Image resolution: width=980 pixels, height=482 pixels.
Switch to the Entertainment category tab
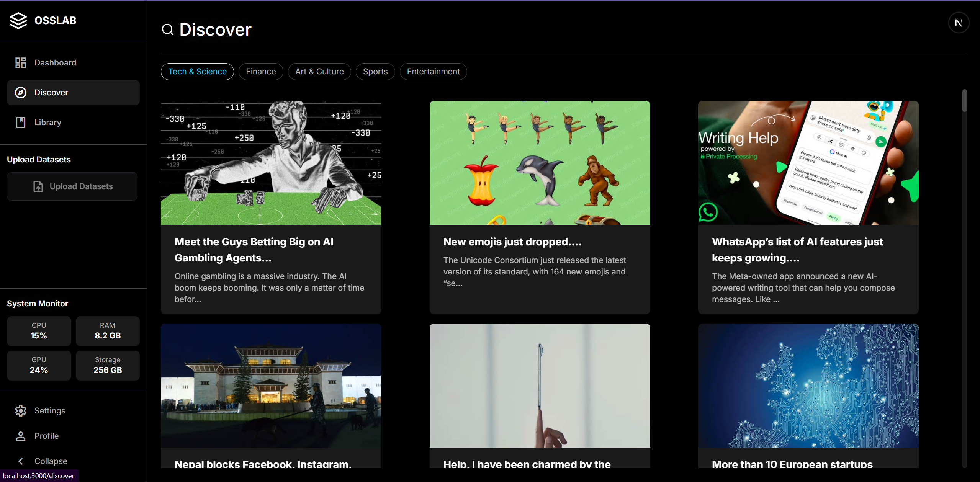pos(433,72)
